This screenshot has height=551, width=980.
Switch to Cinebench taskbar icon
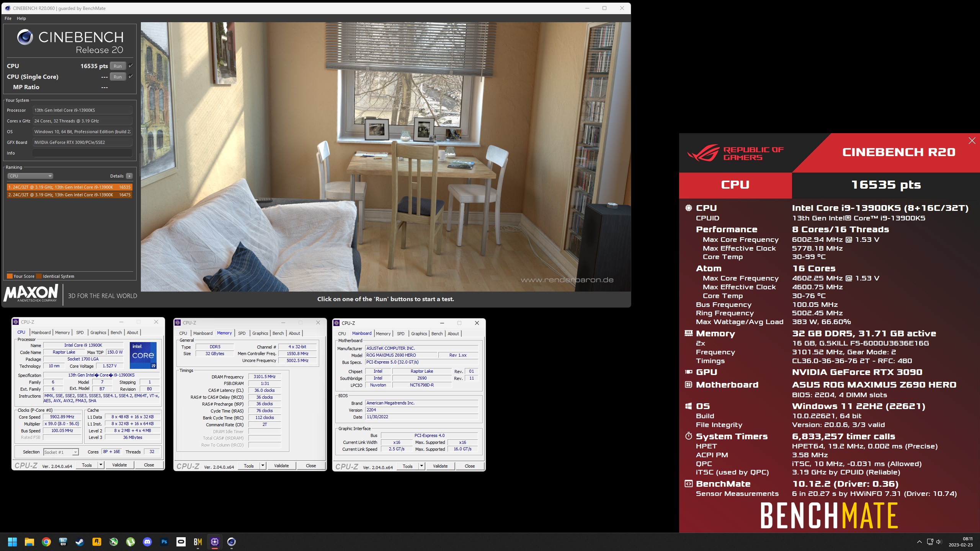tap(232, 542)
